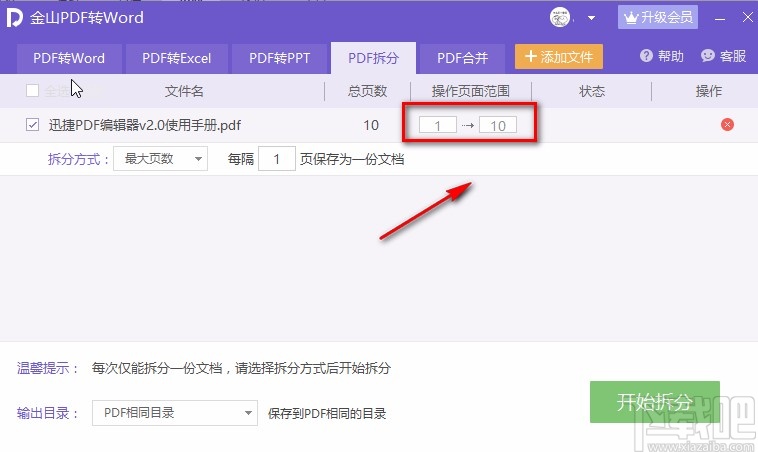
Task: Click the 文件名 column header
Action: [x=184, y=91]
